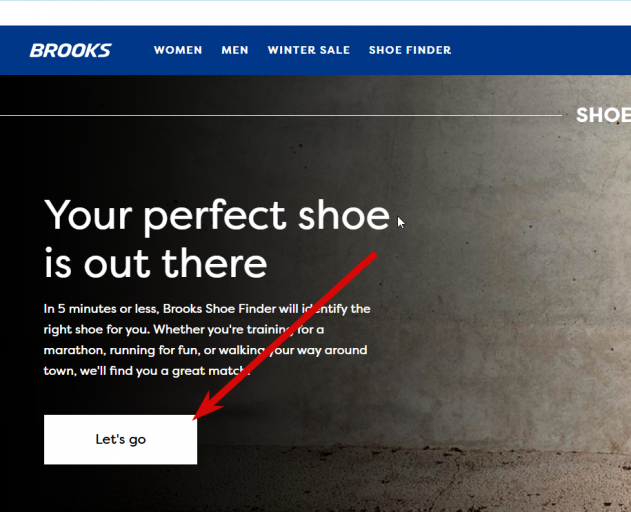Open the MEN navigation menu
Screen dimensions: 631x512
[235, 50]
